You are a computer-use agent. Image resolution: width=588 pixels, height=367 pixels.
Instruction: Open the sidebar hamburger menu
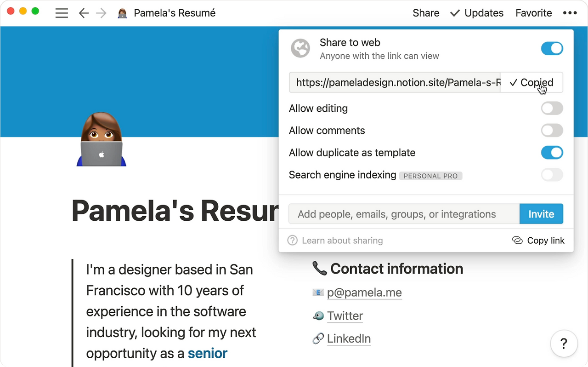click(62, 13)
